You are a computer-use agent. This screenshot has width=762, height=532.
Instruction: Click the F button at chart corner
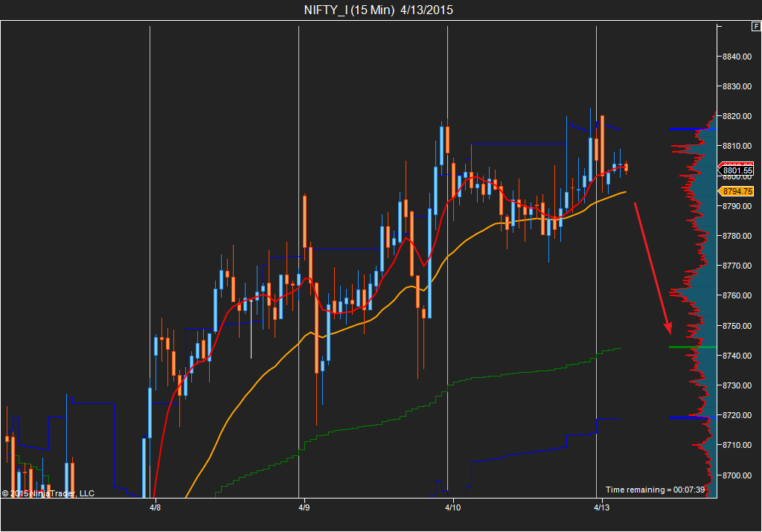click(757, 27)
